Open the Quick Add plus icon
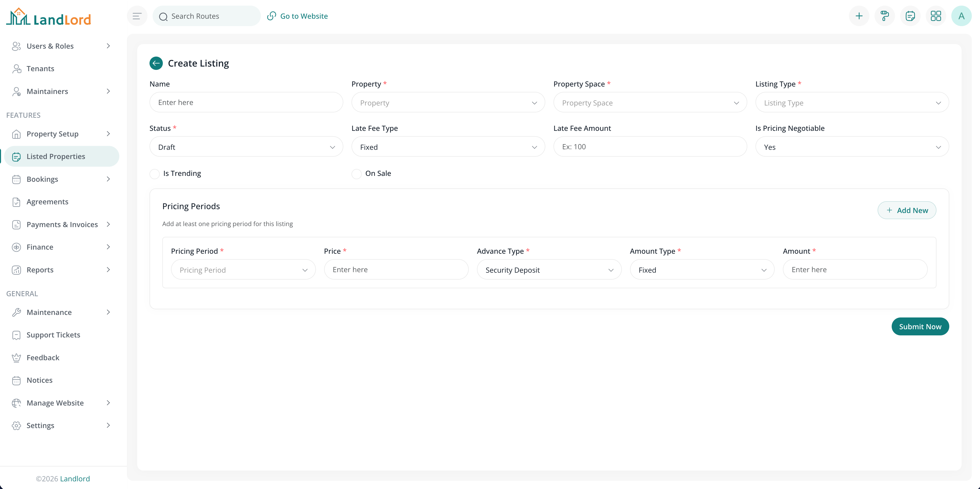The width and height of the screenshot is (980, 489). click(859, 16)
